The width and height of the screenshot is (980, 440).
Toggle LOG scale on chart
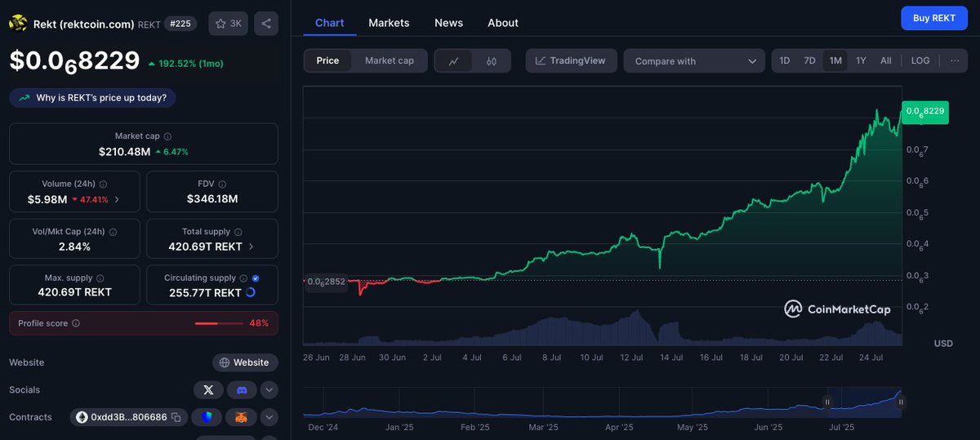[x=920, y=60]
